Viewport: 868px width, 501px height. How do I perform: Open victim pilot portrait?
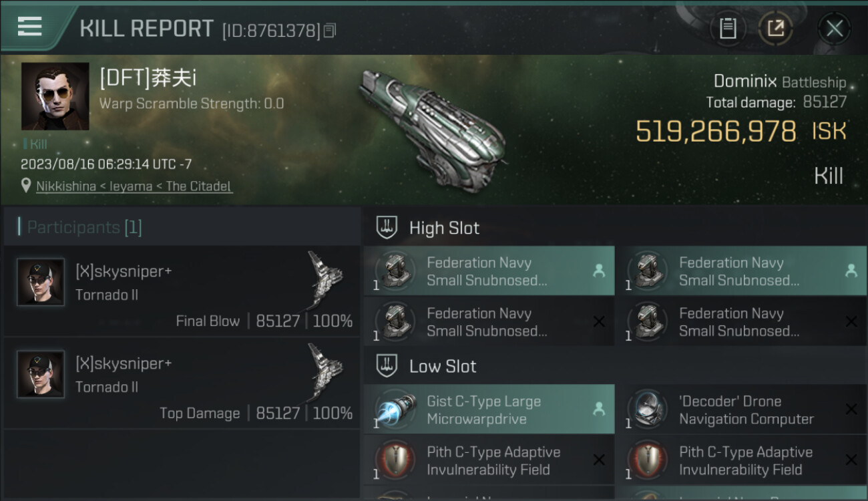pos(55,96)
